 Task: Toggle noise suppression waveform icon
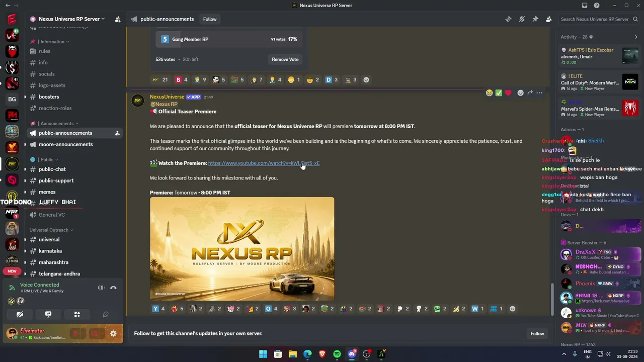101,288
